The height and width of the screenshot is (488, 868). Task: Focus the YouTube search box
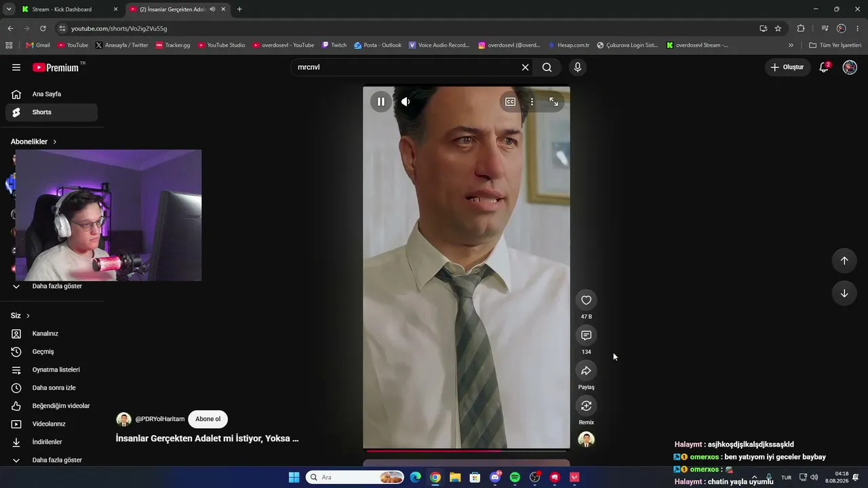(407, 67)
